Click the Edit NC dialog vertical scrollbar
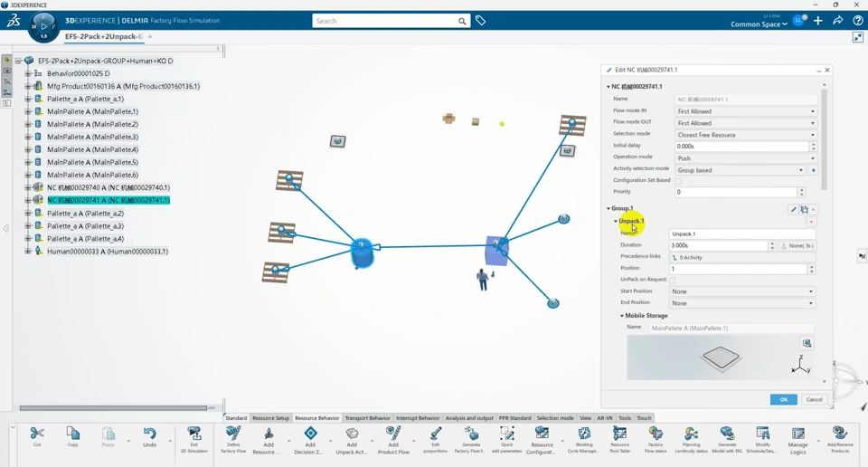 pyautogui.click(x=825, y=138)
